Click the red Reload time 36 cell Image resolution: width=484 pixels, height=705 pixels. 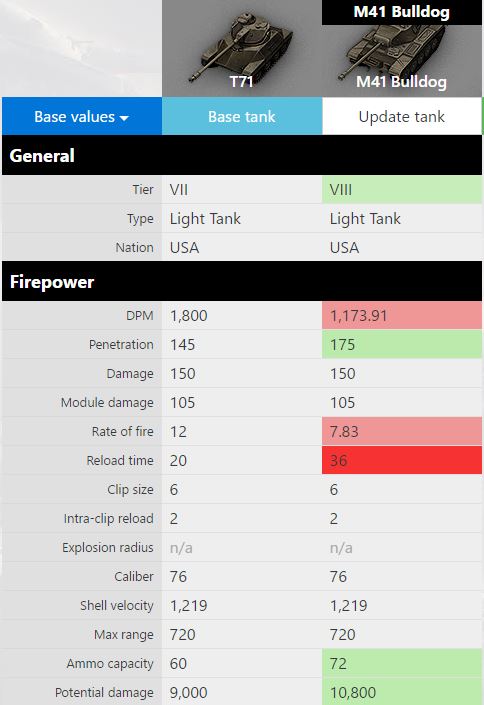tap(402, 460)
